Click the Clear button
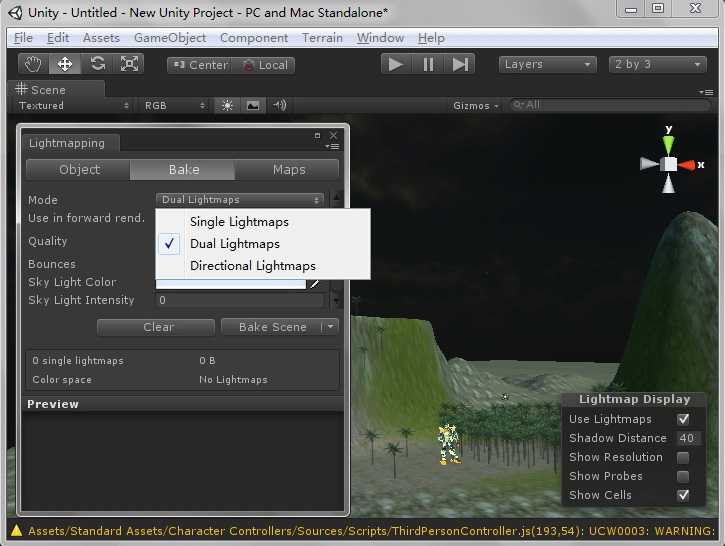The height and width of the screenshot is (546, 725). (156, 327)
